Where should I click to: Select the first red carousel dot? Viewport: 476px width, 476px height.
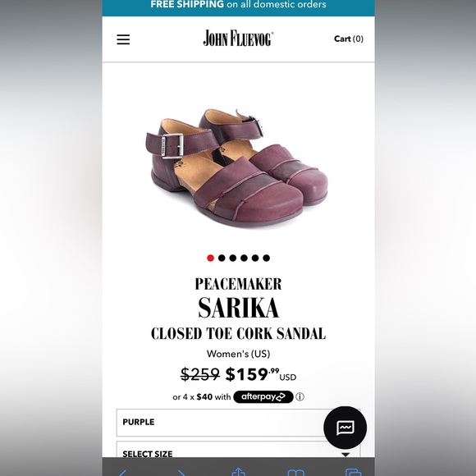[x=210, y=258]
